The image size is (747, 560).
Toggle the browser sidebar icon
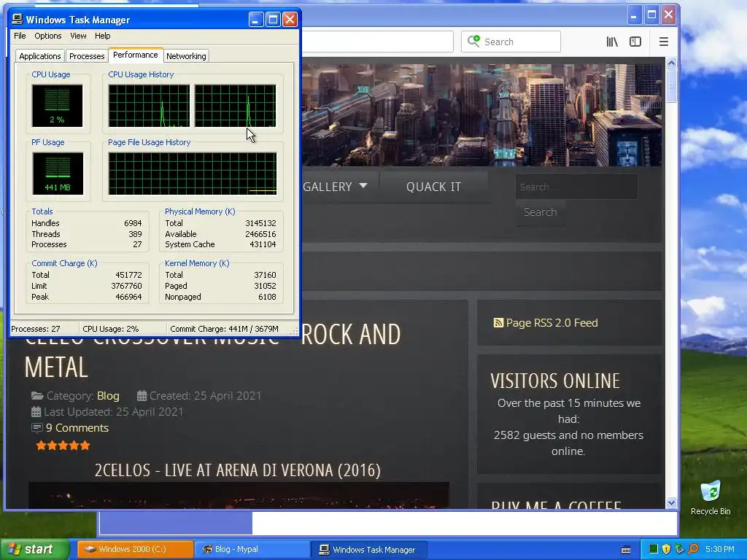[635, 42]
